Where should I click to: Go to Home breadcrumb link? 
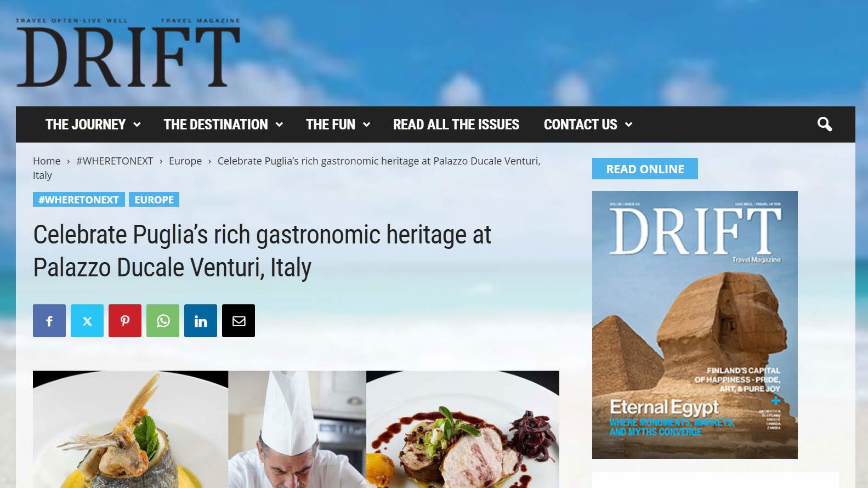[x=47, y=161]
